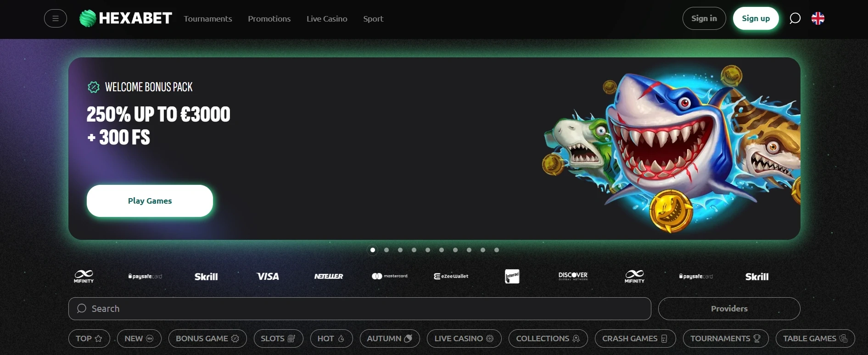Select the NEW games category
The image size is (868, 355).
139,338
